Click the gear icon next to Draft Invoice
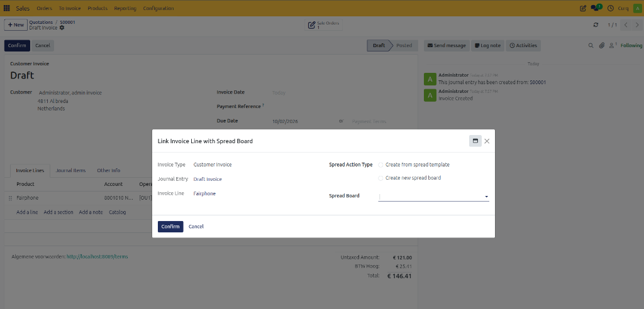 point(62,28)
